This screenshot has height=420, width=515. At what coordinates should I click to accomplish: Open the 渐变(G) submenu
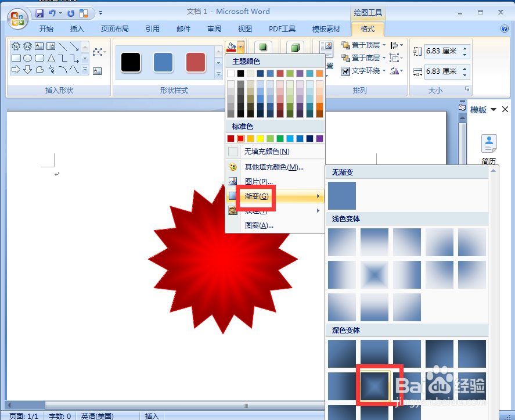[x=275, y=196]
